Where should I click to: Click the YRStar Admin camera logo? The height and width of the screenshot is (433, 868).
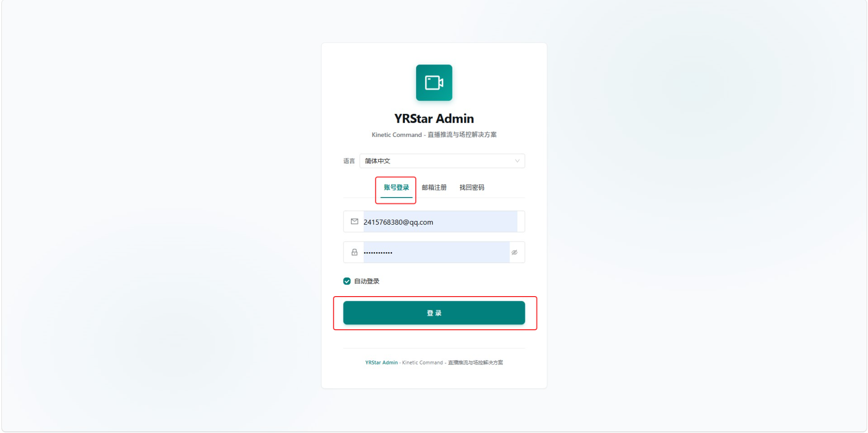tap(434, 83)
